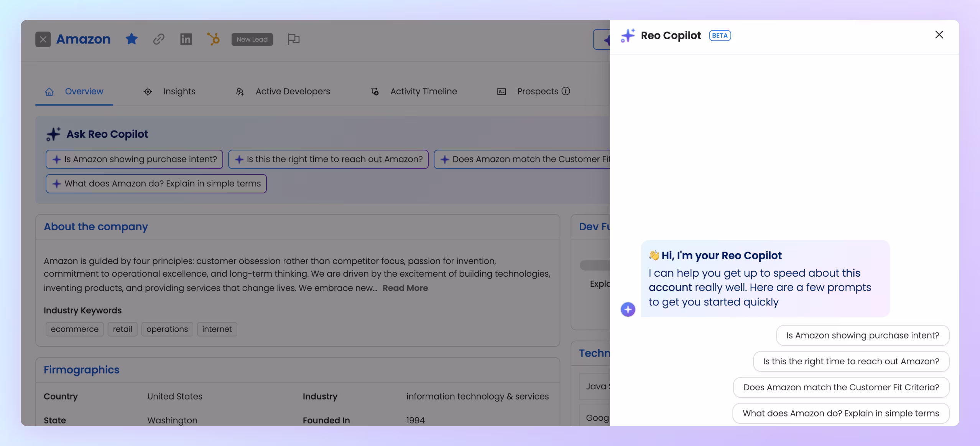Click 'What does Amazon do?' chip under Ask Reo Copilot
This screenshot has width=980, height=446.
[156, 183]
